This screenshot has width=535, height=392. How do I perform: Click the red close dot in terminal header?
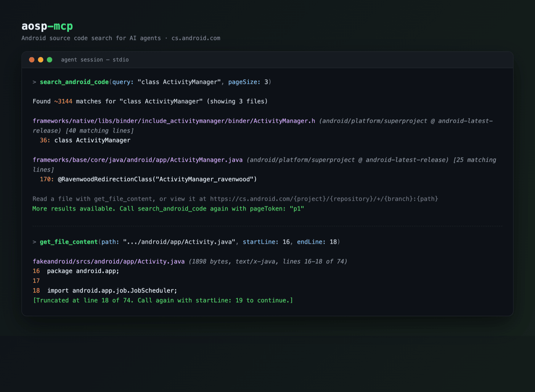pos(32,60)
